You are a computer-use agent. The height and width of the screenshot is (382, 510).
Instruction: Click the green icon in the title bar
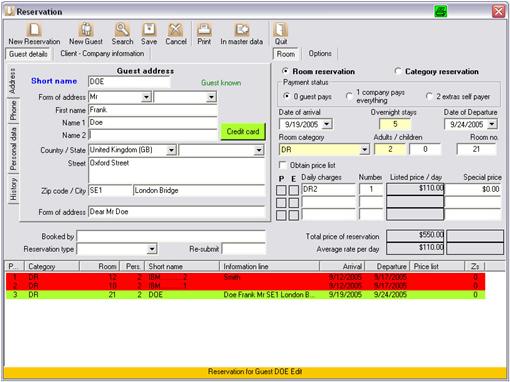441,11
